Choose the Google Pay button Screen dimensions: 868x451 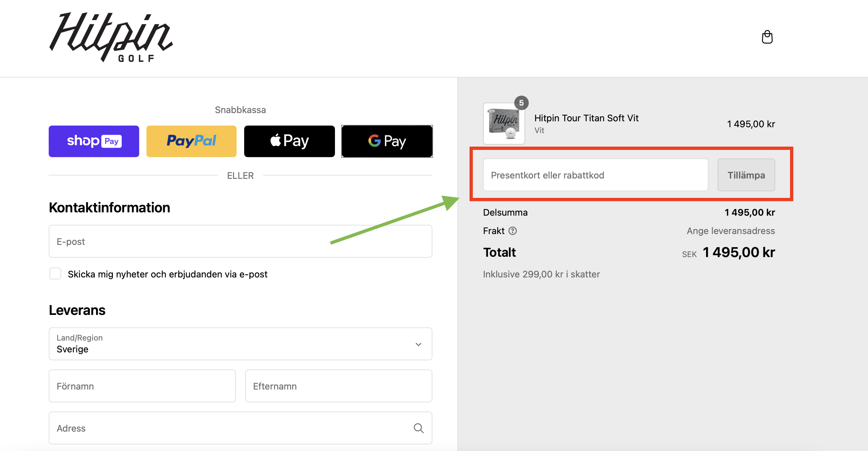coord(387,141)
